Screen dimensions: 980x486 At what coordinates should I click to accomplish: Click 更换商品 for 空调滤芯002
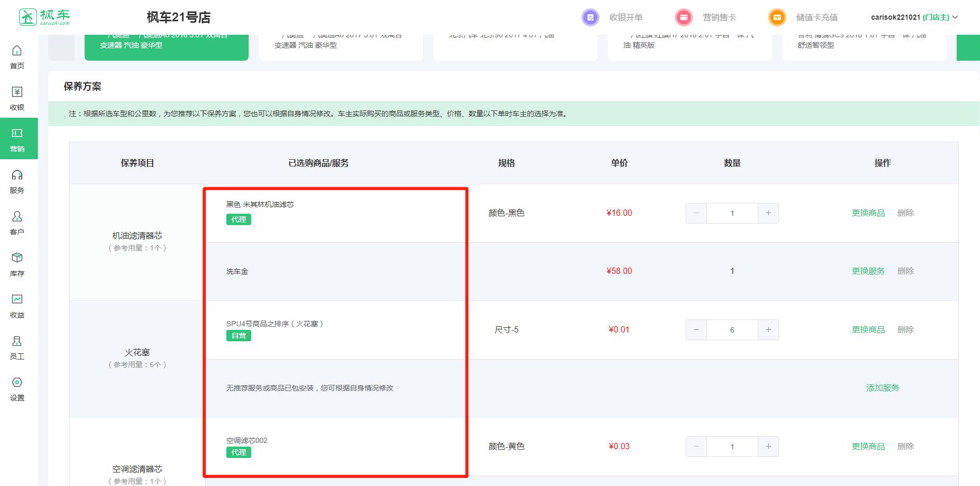click(x=868, y=446)
